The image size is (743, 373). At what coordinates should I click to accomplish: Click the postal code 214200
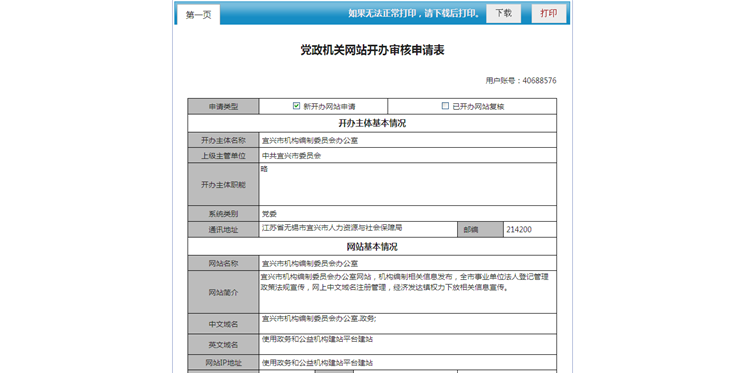(519, 229)
